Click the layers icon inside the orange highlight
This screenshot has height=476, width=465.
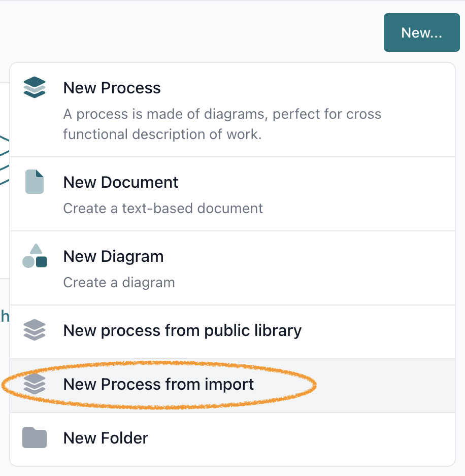coord(35,384)
